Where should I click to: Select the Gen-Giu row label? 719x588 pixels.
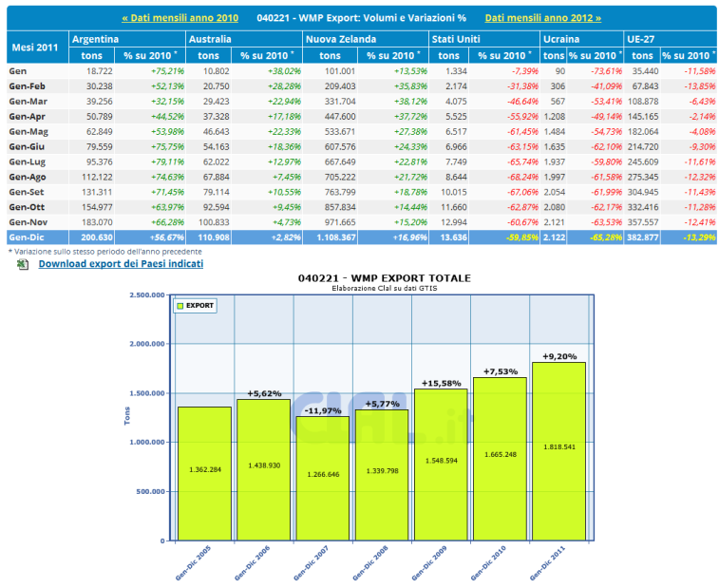[27, 147]
